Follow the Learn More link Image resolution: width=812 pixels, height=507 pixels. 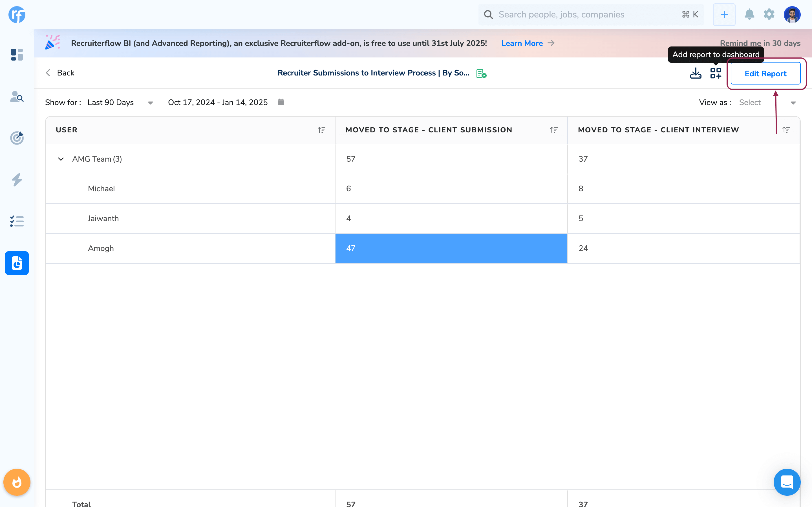pyautogui.click(x=522, y=43)
